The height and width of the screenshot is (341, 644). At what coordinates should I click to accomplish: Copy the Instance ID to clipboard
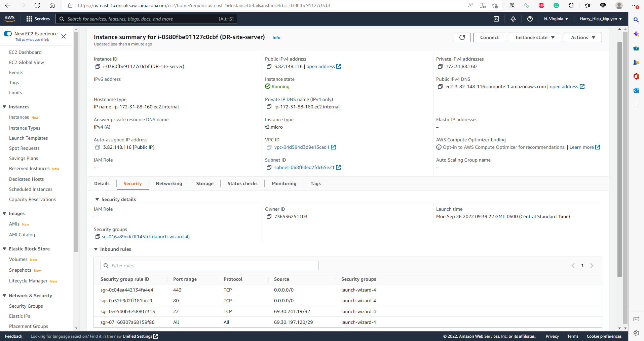click(98, 67)
